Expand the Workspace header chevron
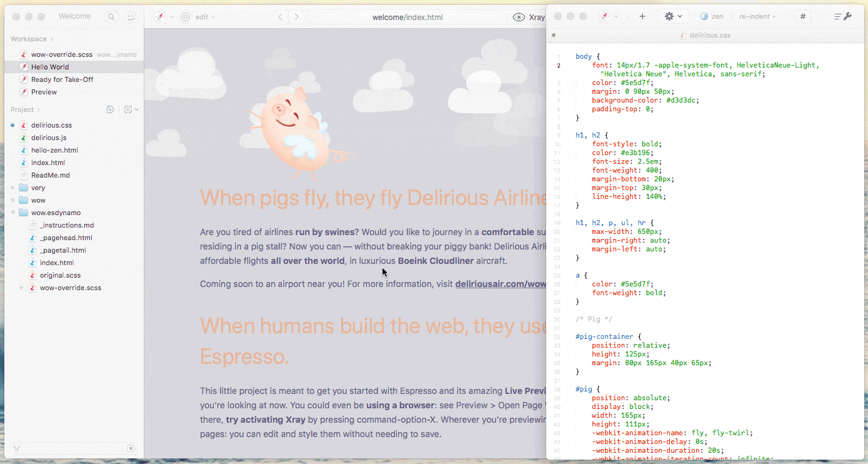The image size is (868, 464). point(52,39)
